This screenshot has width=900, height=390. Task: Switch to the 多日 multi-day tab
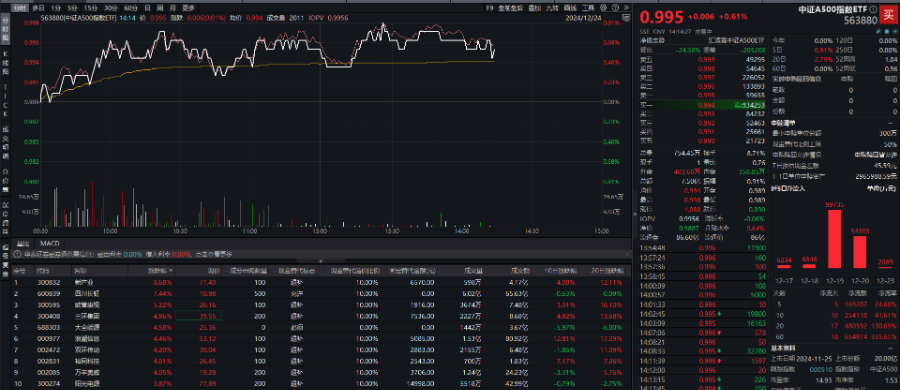[38, 8]
